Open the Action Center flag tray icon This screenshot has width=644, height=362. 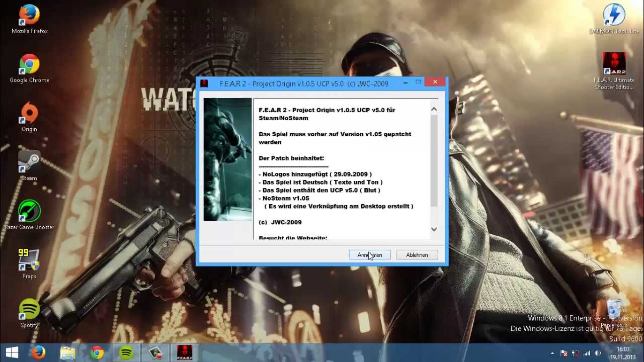[x=564, y=353]
